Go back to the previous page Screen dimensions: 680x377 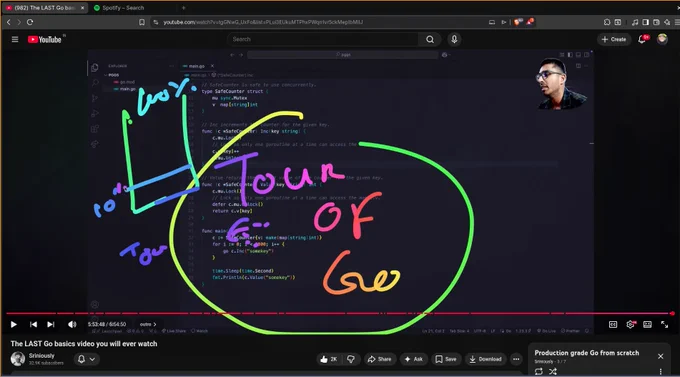(9, 22)
